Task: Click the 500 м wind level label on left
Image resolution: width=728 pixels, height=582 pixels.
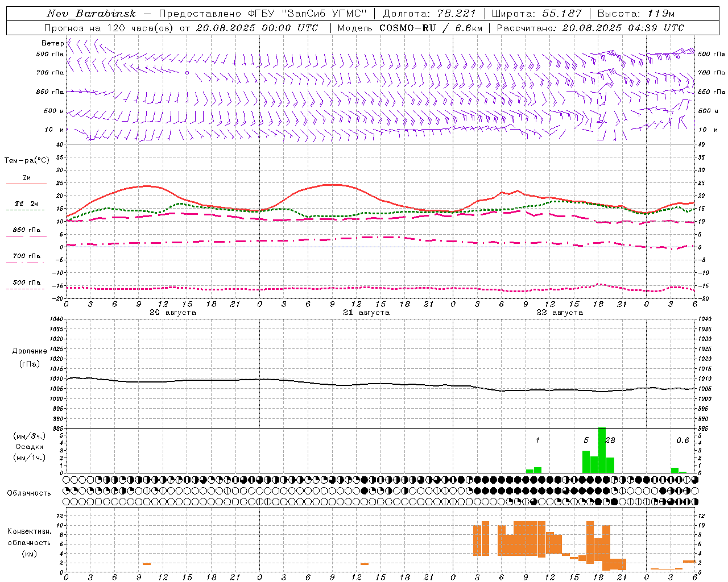Action: tap(55, 111)
